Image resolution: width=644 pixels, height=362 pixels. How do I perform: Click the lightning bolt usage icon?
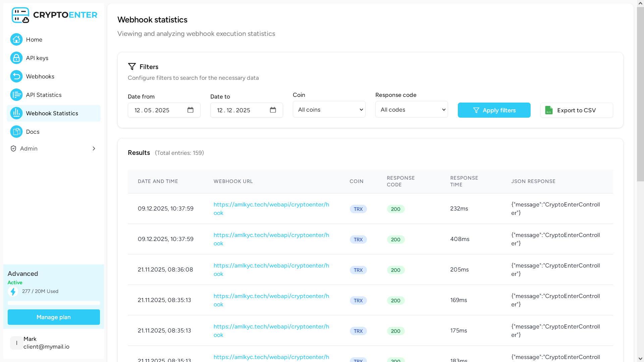[13, 292]
